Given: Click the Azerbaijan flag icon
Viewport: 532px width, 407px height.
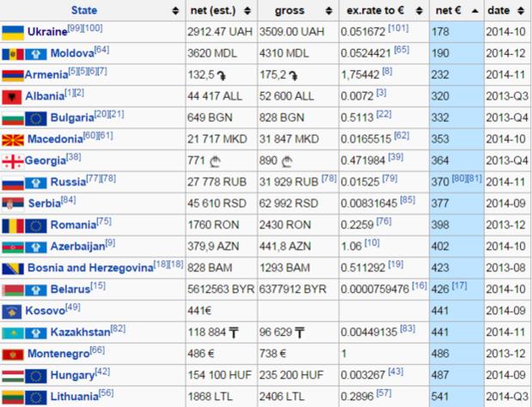Looking at the screenshot, I should [x=13, y=247].
